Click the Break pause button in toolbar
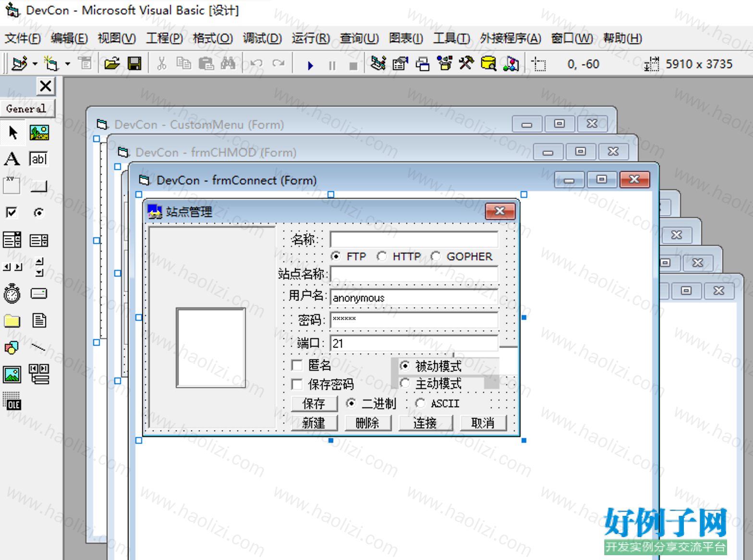This screenshot has height=560, width=753. [332, 65]
